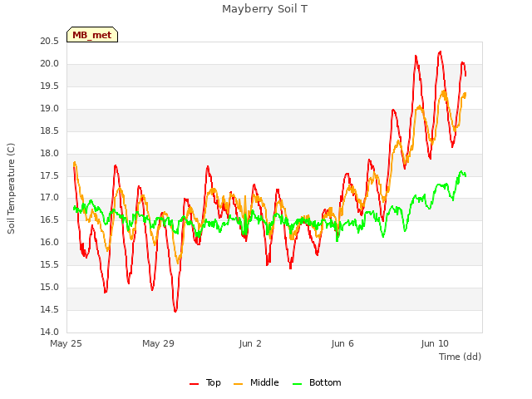The height and width of the screenshot is (399, 532).
Task: Toggle the Middle series legend entry
Action: (x=256, y=382)
